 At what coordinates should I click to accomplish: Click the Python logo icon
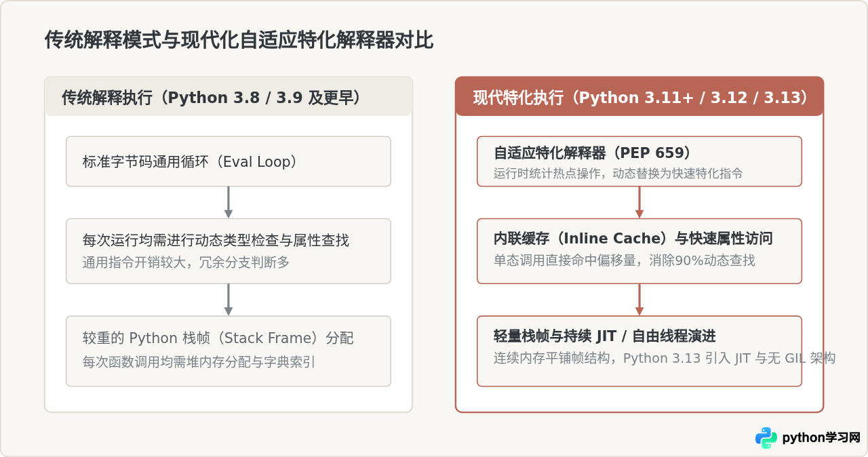(x=766, y=438)
